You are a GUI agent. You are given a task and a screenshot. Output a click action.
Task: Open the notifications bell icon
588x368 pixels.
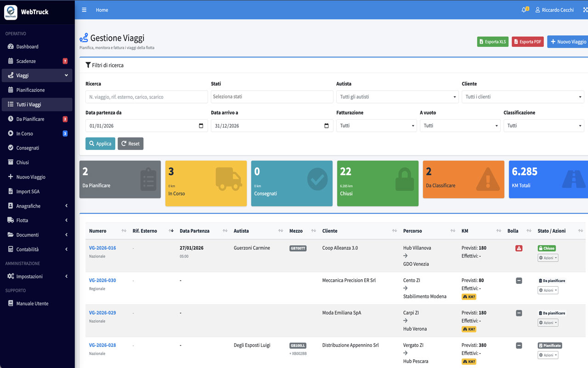coord(524,10)
